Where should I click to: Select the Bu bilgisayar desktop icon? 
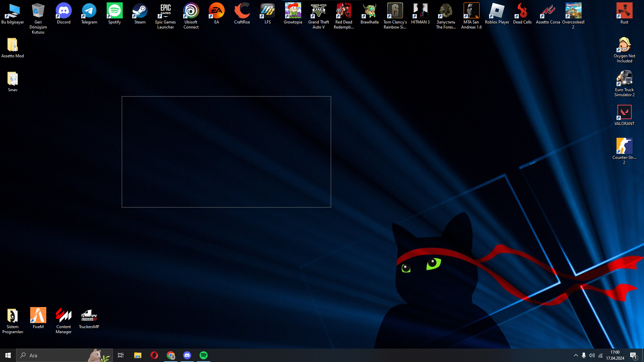click(x=13, y=14)
